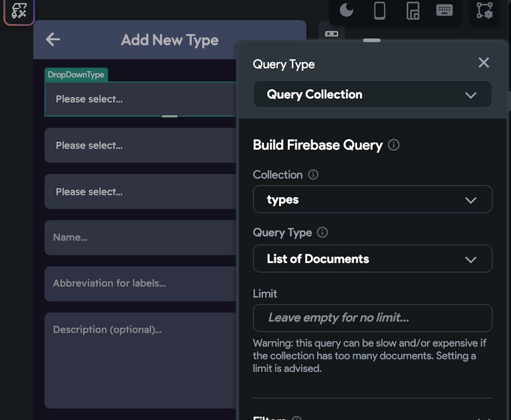
Task: Click the Collection info icon
Action: click(314, 175)
